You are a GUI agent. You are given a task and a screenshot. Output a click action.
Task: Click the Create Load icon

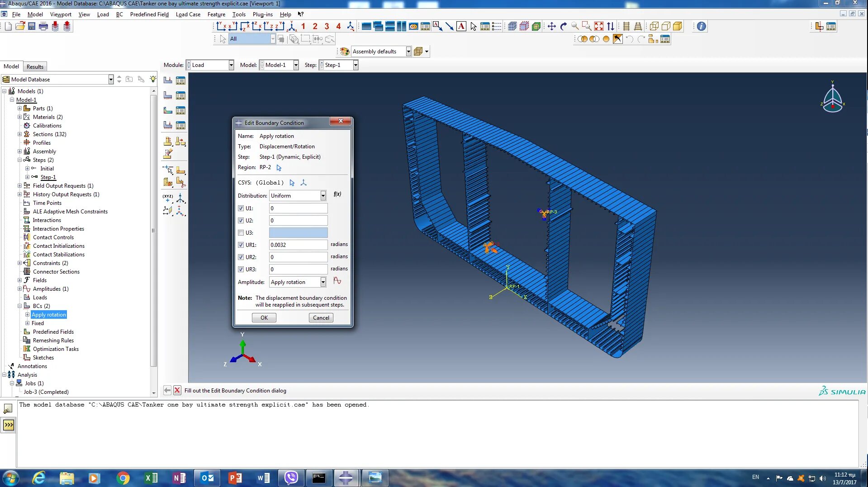tap(168, 80)
